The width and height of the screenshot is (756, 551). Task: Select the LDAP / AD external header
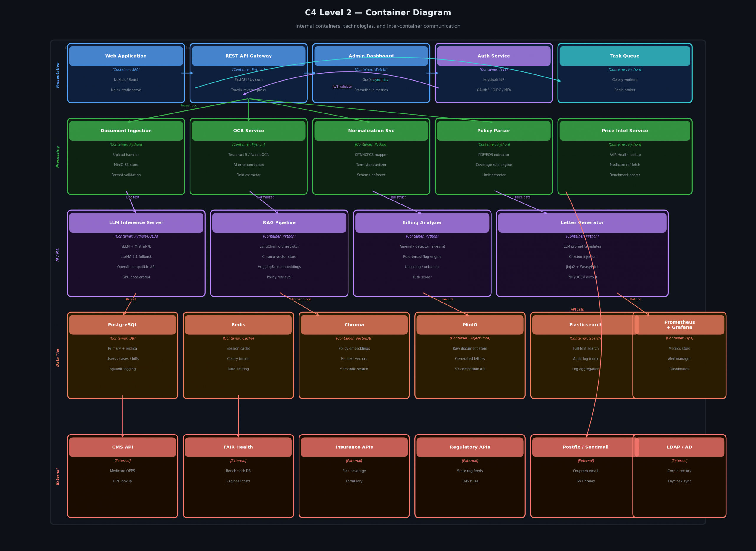[x=679, y=447]
